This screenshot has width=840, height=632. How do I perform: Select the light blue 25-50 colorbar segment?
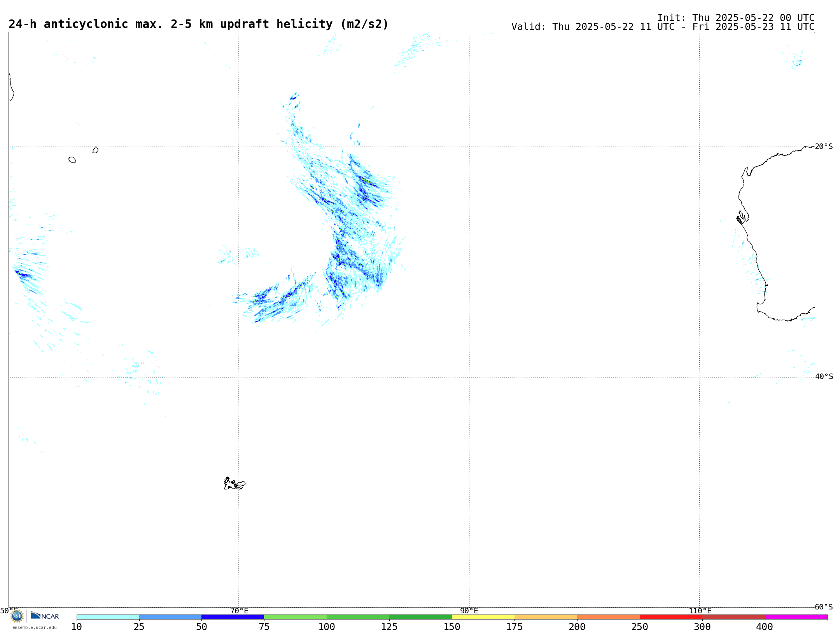pyautogui.click(x=170, y=617)
